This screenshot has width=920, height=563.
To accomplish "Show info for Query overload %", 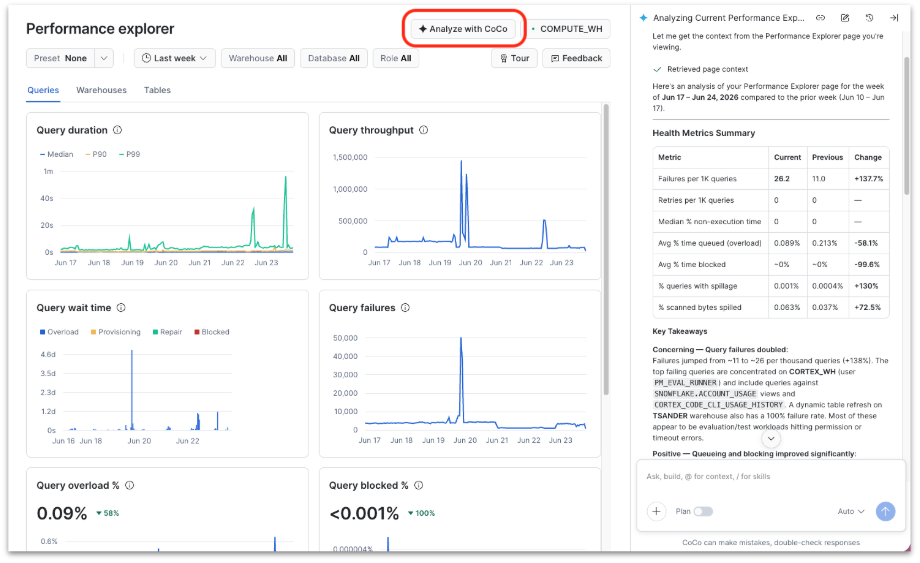I will pyautogui.click(x=130, y=485).
